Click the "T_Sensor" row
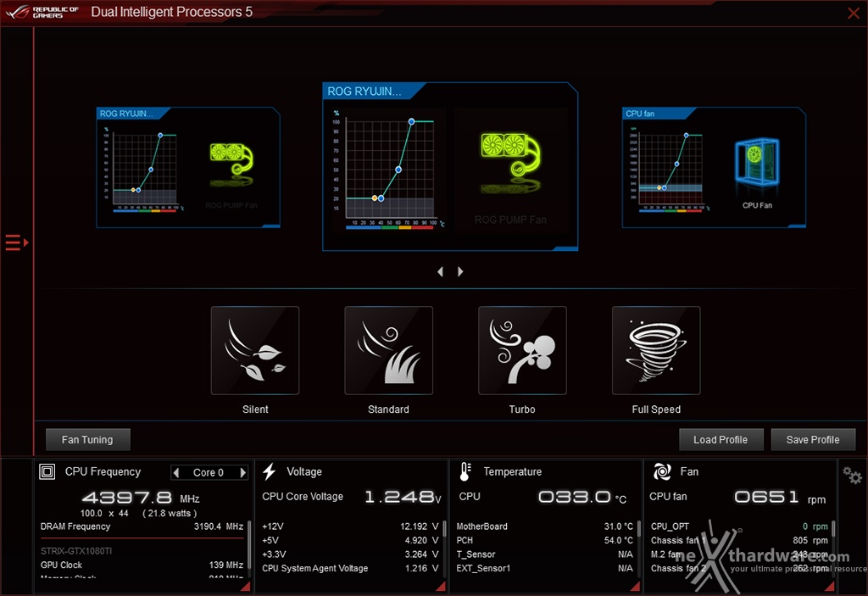 (x=545, y=554)
